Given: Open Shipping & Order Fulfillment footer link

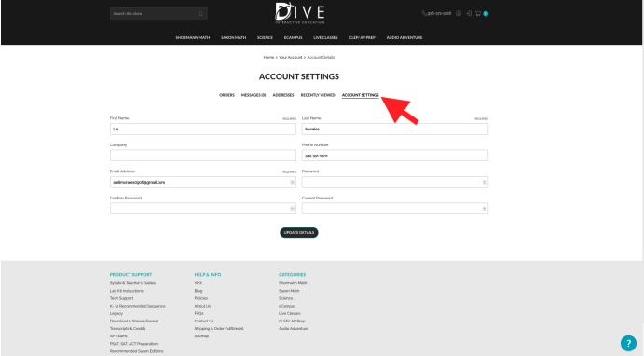Looking at the screenshot, I should pos(219,328).
